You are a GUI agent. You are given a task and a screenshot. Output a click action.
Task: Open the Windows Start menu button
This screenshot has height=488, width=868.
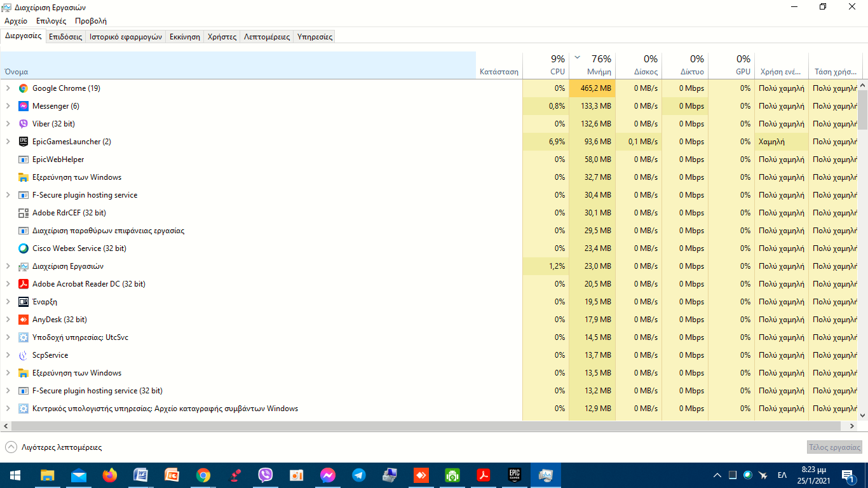[15, 475]
